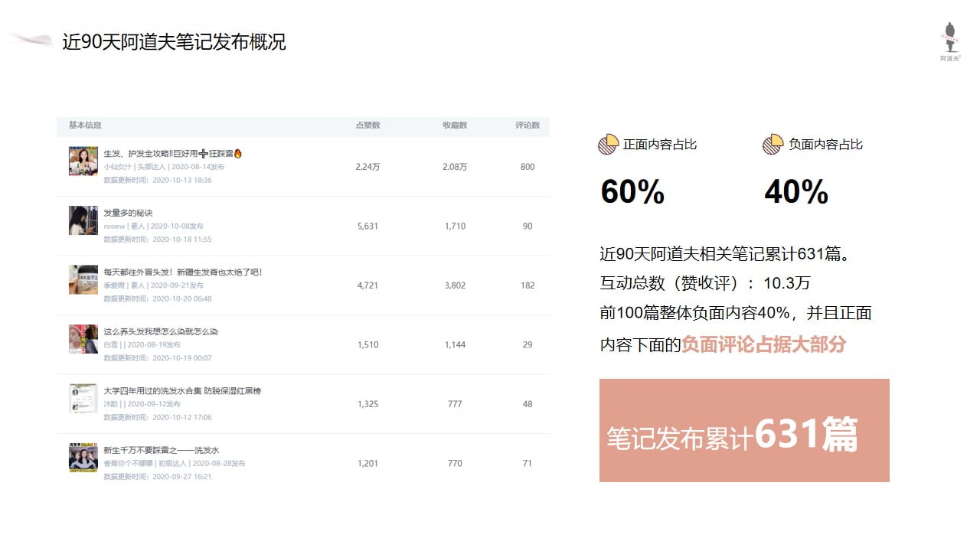
Task: Select the likes value 1,325
Action: [367, 404]
